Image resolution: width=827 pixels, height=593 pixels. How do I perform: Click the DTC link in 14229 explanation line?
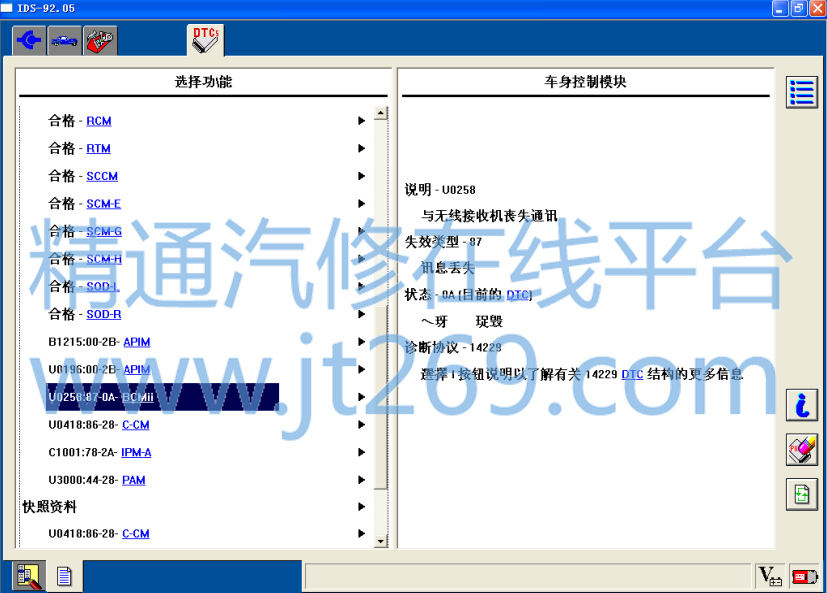click(x=632, y=374)
